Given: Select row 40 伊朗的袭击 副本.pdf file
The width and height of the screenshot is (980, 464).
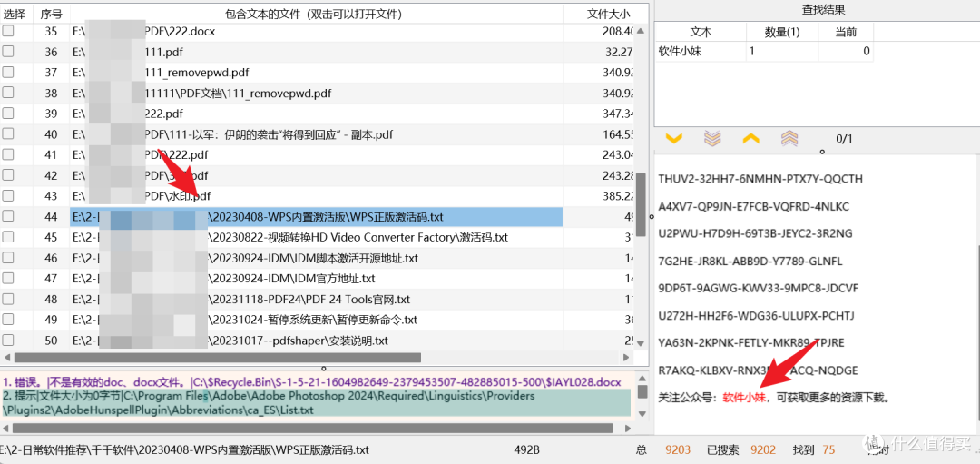Looking at the screenshot, I should click(317, 134).
